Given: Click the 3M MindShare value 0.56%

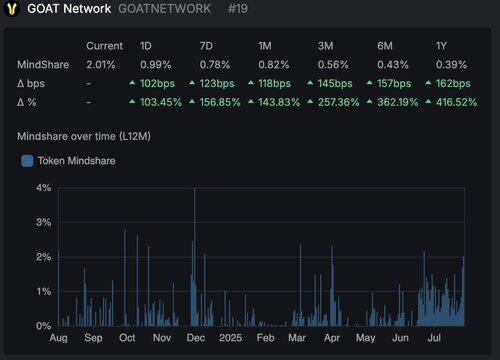Looking at the screenshot, I should [x=333, y=64].
